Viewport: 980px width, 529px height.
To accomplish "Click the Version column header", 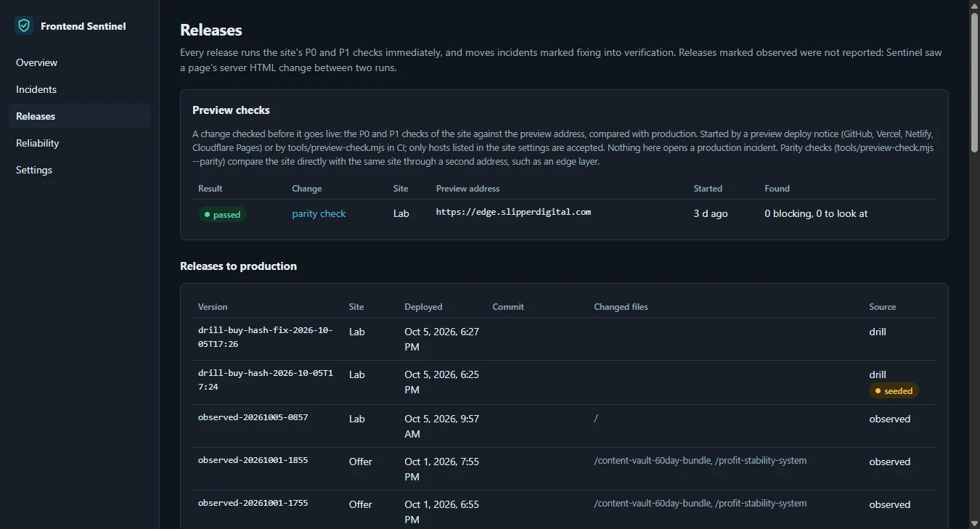I will pyautogui.click(x=213, y=307).
